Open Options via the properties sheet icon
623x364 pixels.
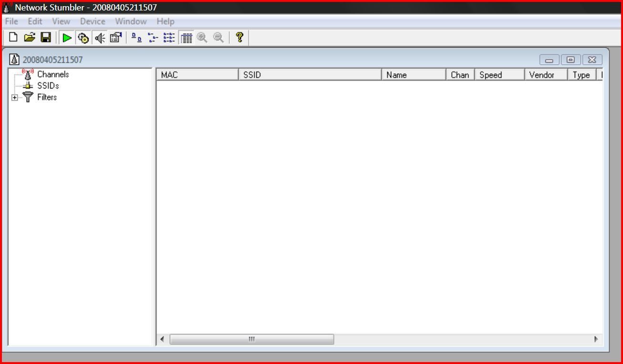tap(115, 38)
